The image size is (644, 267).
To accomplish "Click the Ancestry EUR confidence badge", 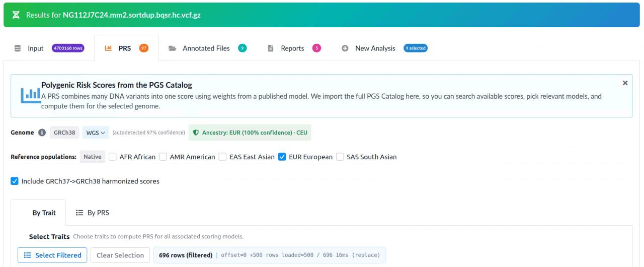I will pos(250,132).
